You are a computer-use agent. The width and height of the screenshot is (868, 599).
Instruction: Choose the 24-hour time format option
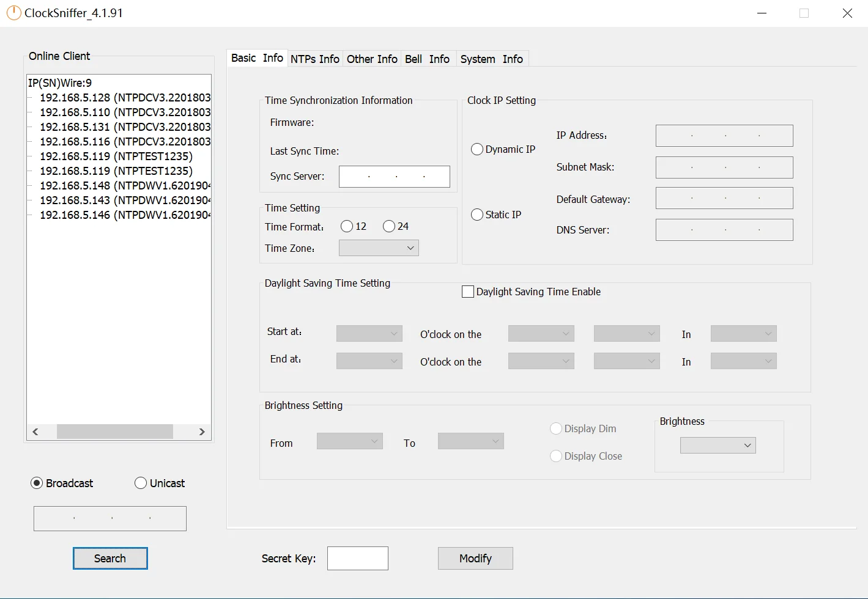[389, 227]
